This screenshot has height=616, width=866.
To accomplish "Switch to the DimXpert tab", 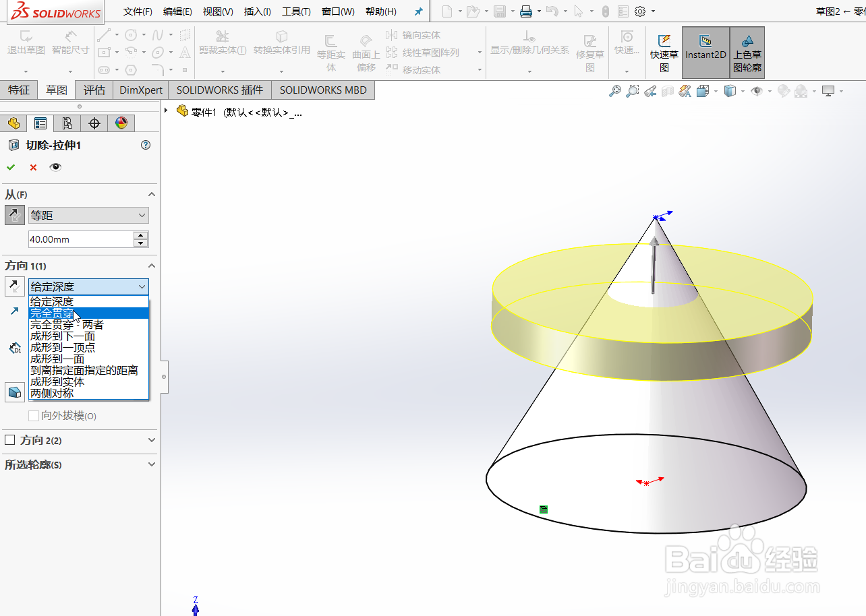I will coord(141,90).
